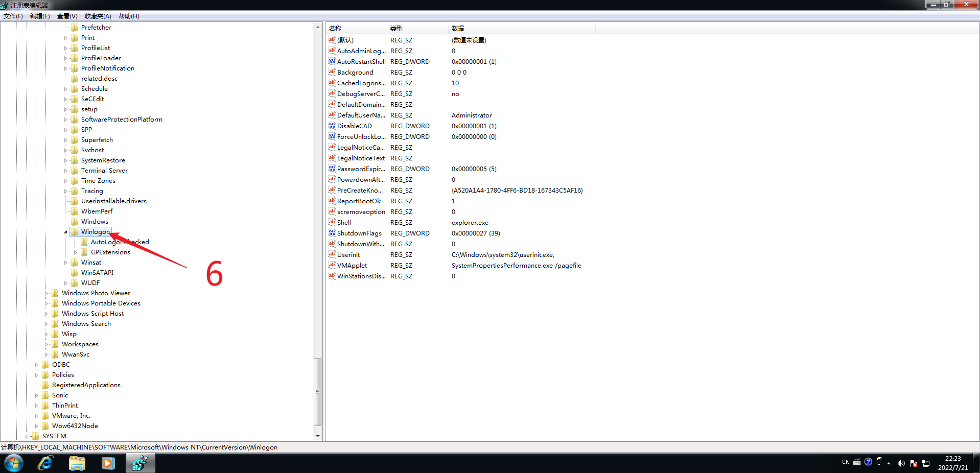Open the 查看(V) menu
This screenshot has height=473, width=980.
[x=67, y=16]
